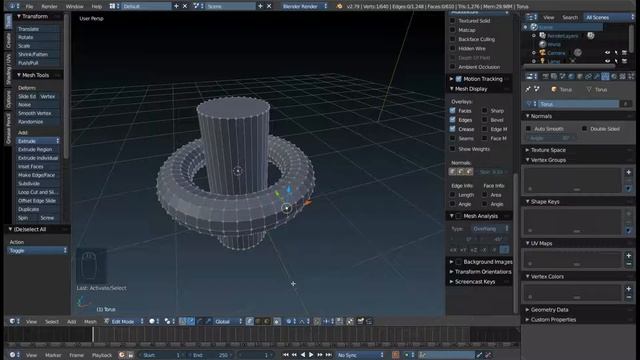Open the Object Data mesh tab icon
Image resolution: width=640 pixels, height=360 pixels.
point(605,76)
